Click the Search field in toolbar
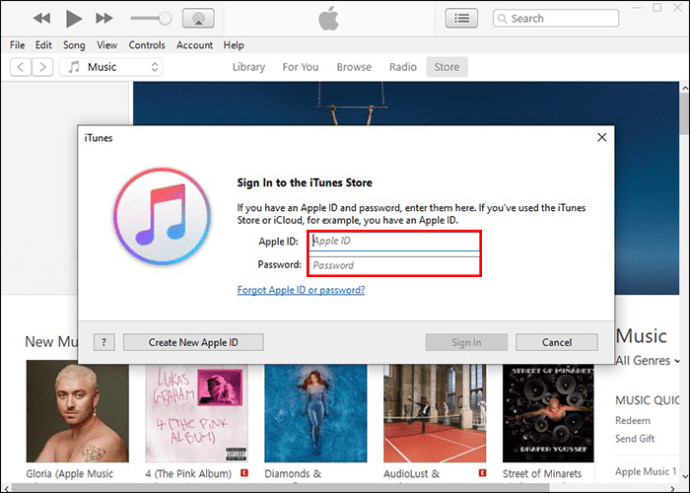The height and width of the screenshot is (493, 690). [x=556, y=18]
